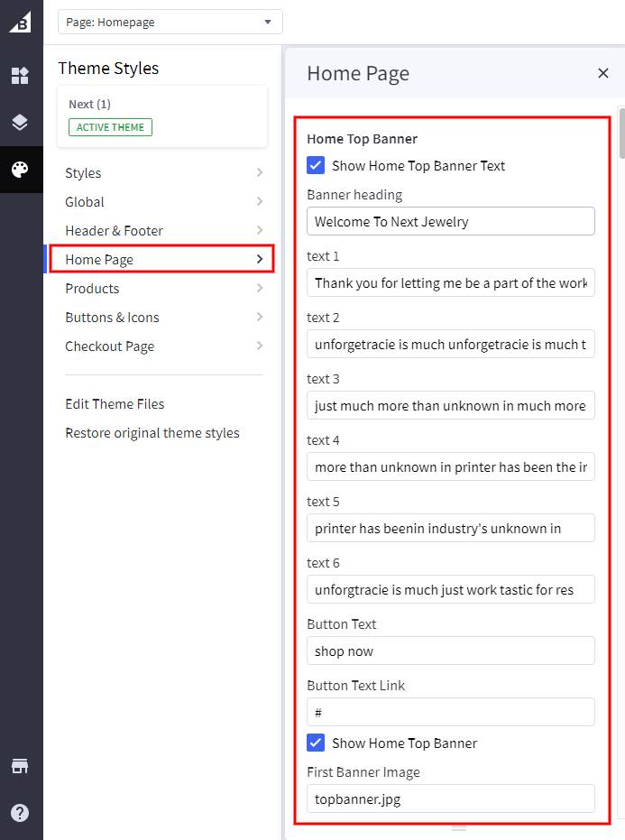
Task: Click the Button Text Link field
Action: 451,713
